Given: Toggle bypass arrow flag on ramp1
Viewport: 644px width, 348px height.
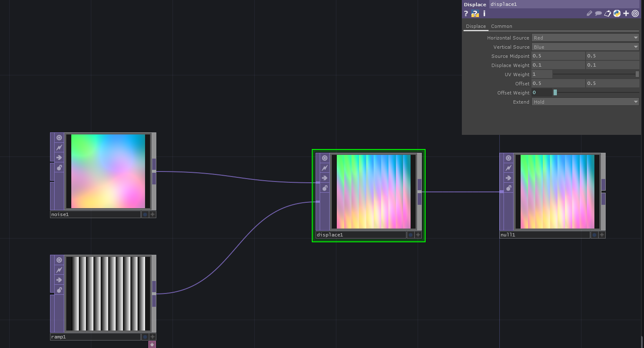Looking at the screenshot, I should (59, 280).
